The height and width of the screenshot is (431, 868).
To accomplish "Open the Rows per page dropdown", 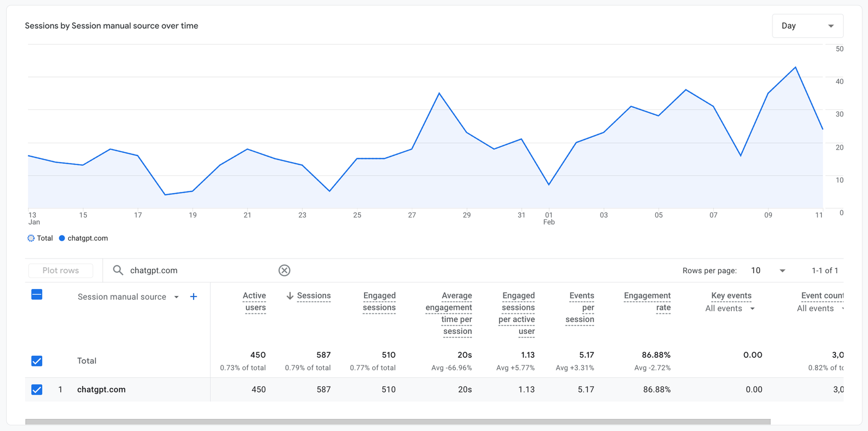I will 768,271.
